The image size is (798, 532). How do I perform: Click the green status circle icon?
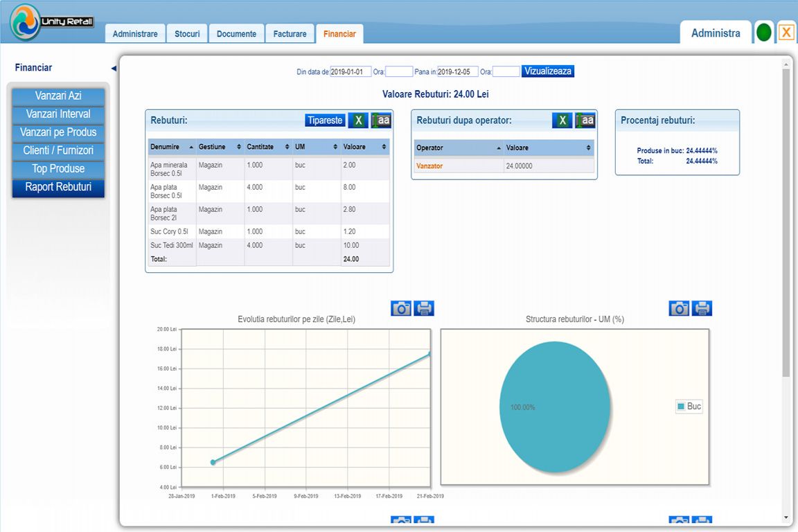coord(763,33)
